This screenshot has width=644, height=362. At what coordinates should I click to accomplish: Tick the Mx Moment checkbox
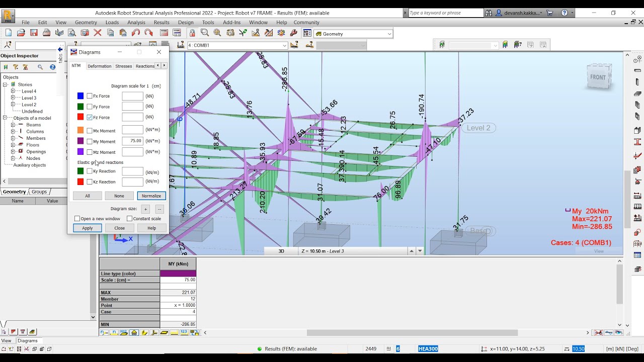tap(90, 131)
